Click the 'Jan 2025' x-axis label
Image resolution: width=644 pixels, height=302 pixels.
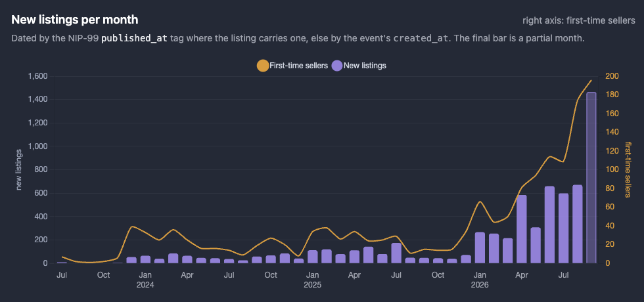click(x=313, y=280)
